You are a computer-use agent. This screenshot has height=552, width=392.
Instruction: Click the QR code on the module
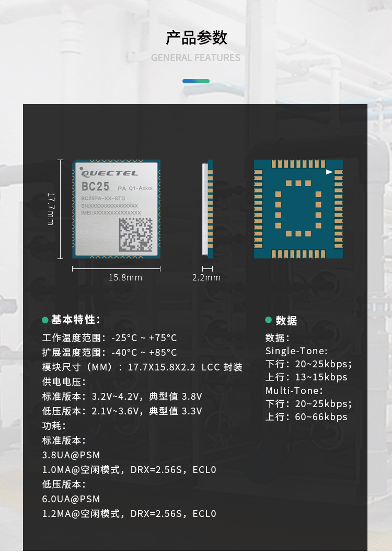[136, 235]
